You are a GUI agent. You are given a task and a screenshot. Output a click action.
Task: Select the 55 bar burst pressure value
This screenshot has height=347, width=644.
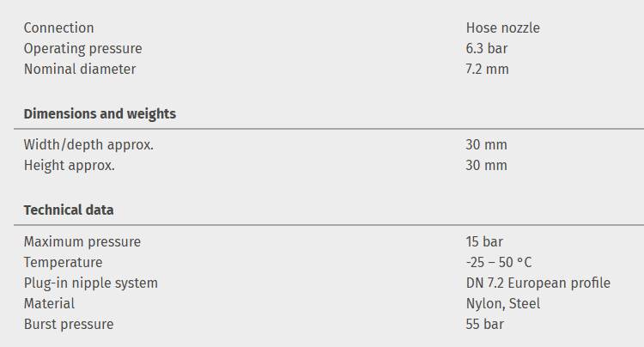tap(484, 325)
